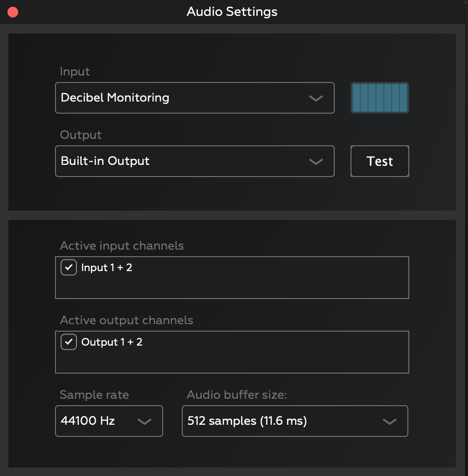Viewport: 468px width, 476px height.
Task: Toggle the Output 1 + 2 checkbox
Action: [x=69, y=342]
